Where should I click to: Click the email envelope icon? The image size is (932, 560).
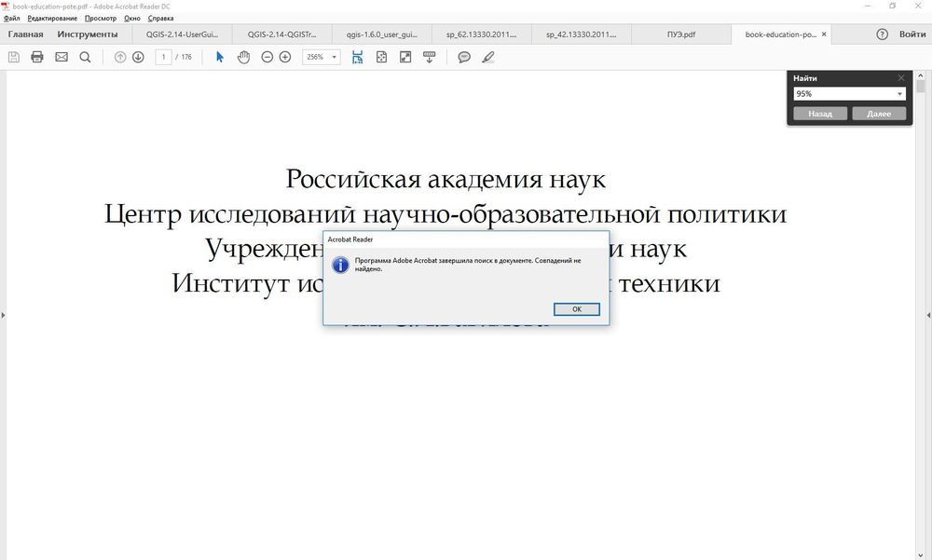(62, 57)
